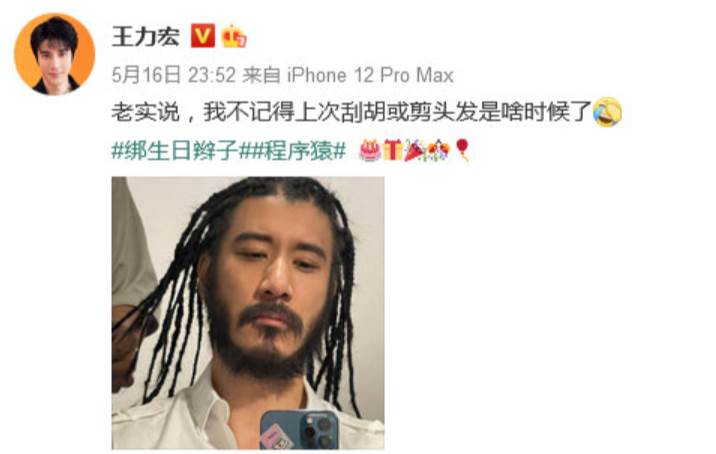Click the party popper emoji
716x454 pixels.
pos(415,150)
